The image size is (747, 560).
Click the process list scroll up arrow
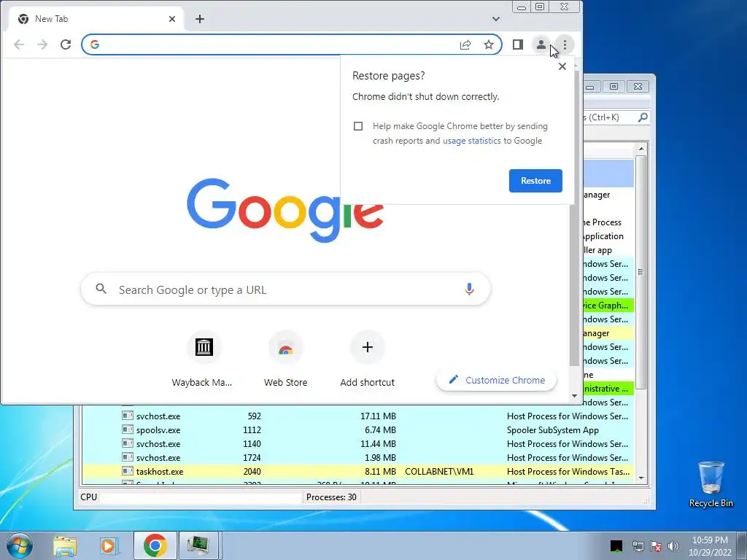pos(641,149)
